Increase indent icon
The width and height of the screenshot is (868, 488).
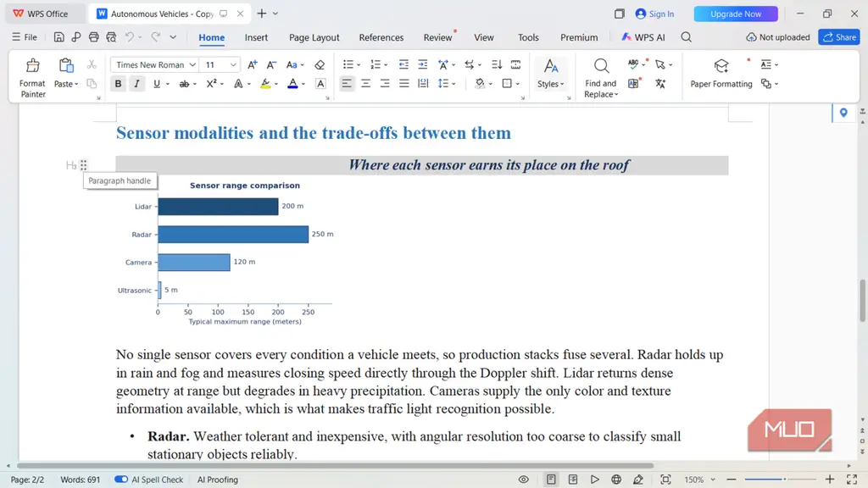[x=422, y=64]
